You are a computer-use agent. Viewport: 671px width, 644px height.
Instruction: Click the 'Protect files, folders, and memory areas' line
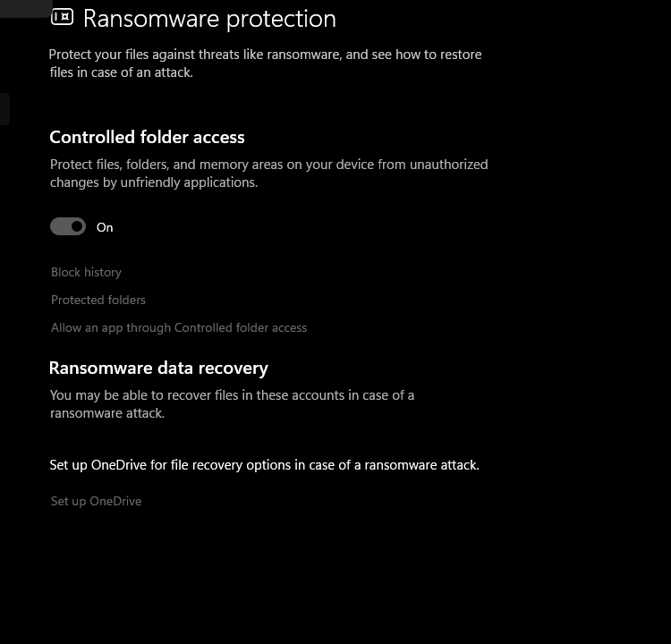tap(268, 165)
